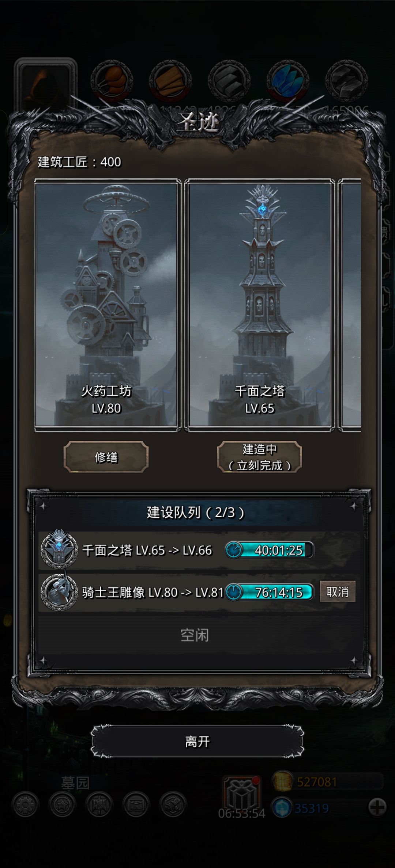Viewport: 395px width, 868px height.
Task: Tap the 千面之塔 queue entry icon
Action: 59,549
